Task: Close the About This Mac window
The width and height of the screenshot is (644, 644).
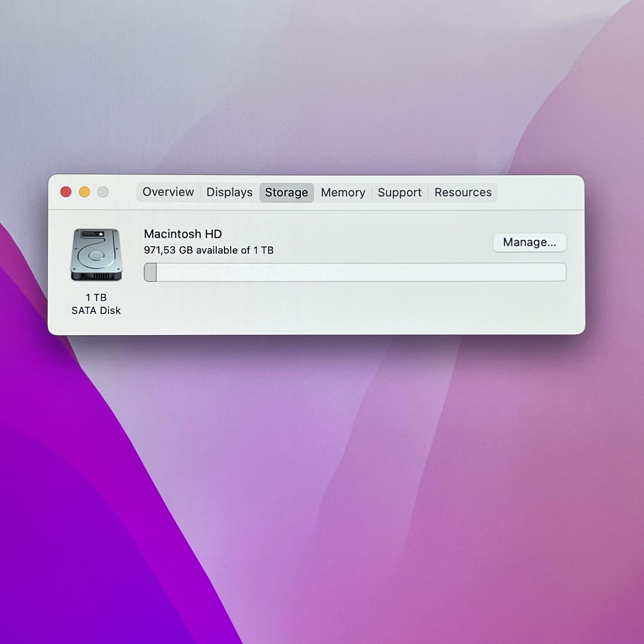Action: click(x=66, y=192)
